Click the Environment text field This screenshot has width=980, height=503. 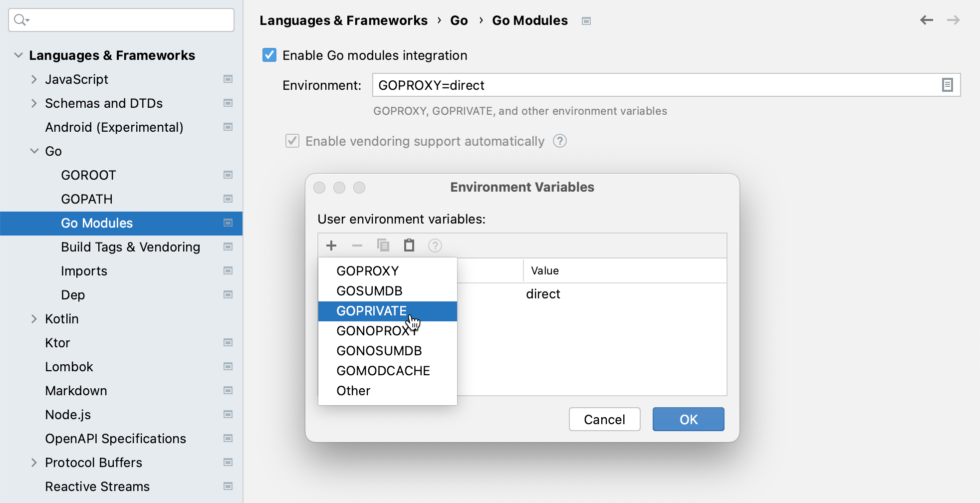(x=654, y=85)
